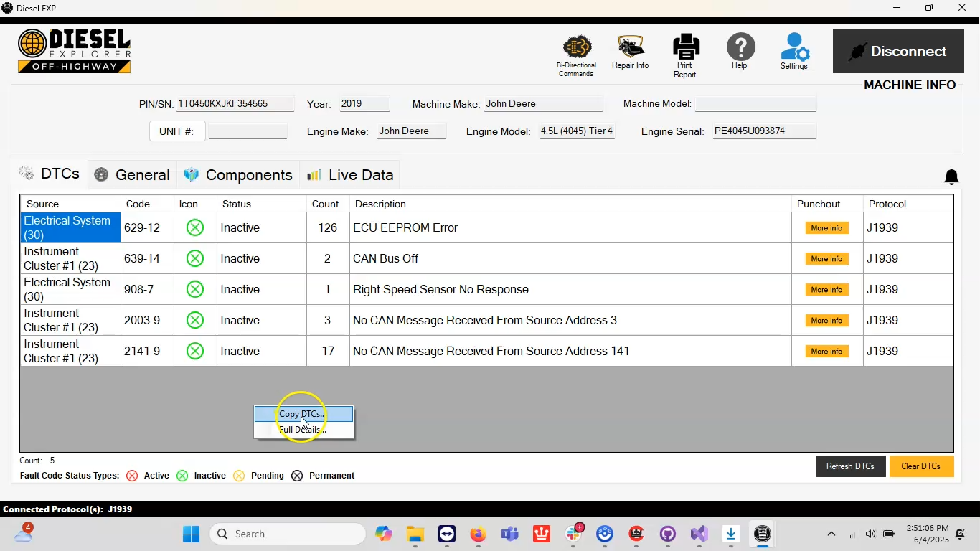Select the Diesel EXP icon in the taskbar

762,534
